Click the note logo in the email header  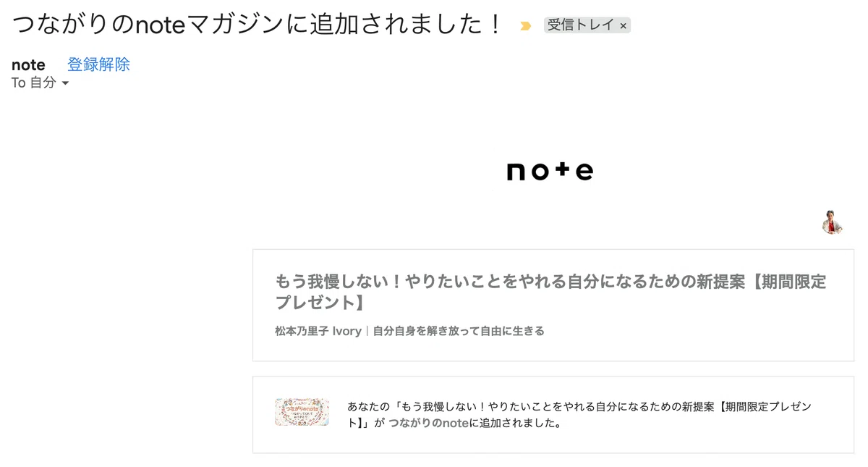click(550, 171)
